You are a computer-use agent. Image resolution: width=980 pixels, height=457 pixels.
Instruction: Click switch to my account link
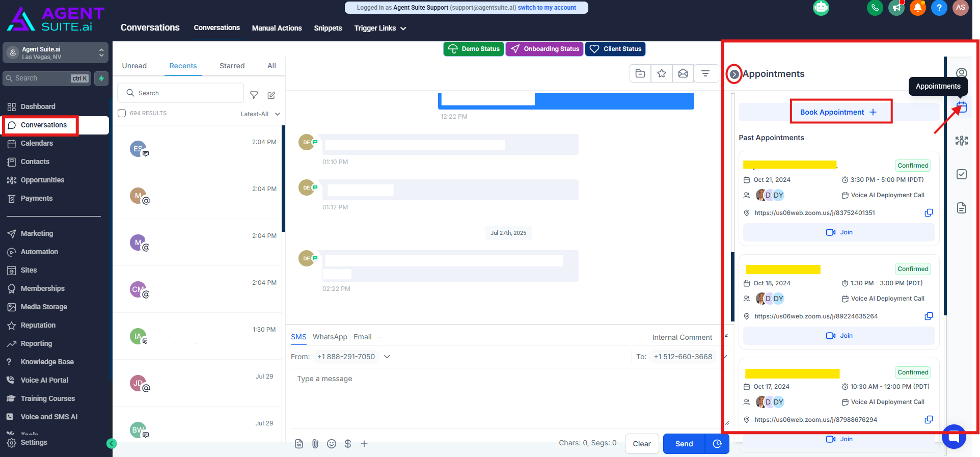click(547, 8)
